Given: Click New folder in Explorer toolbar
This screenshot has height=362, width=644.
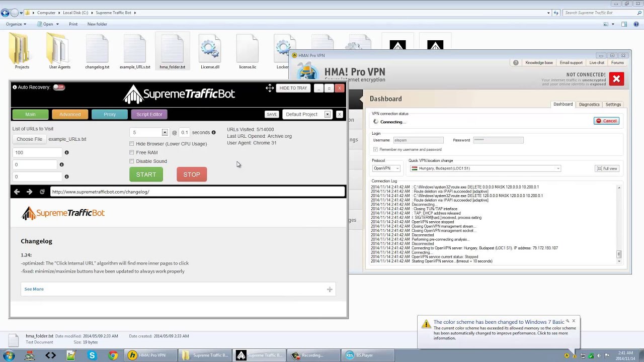Looking at the screenshot, I should [x=97, y=24].
